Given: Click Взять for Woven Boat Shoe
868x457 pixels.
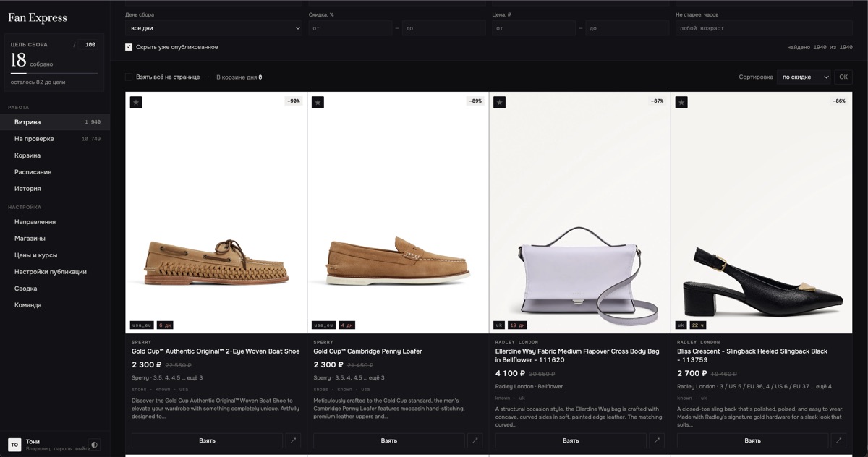Looking at the screenshot, I should click(207, 440).
